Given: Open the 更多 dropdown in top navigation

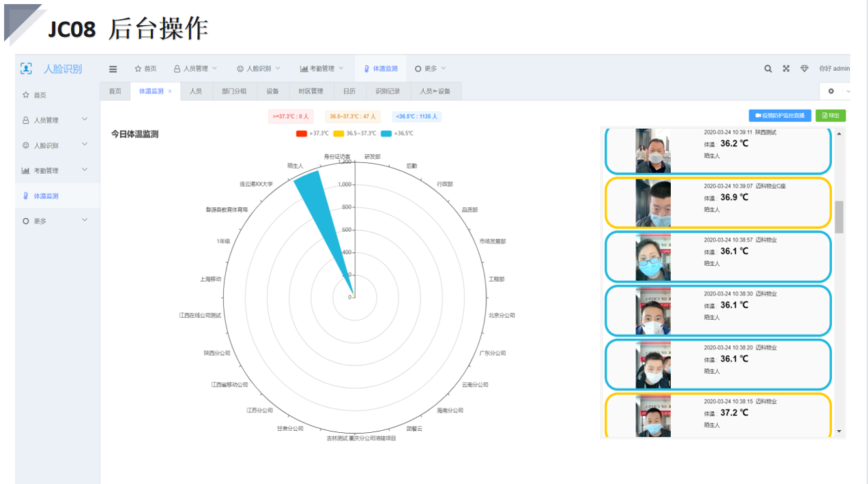Looking at the screenshot, I should (x=430, y=69).
